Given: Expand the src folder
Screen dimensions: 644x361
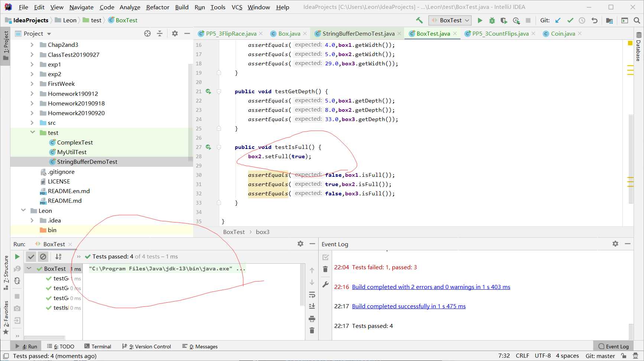Looking at the screenshot, I should pos(32,123).
